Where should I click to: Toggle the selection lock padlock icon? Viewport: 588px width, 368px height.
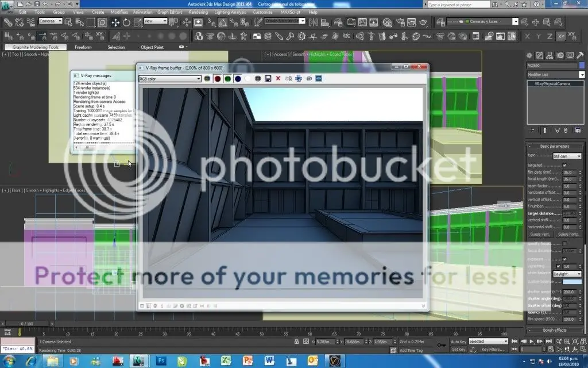click(x=297, y=342)
